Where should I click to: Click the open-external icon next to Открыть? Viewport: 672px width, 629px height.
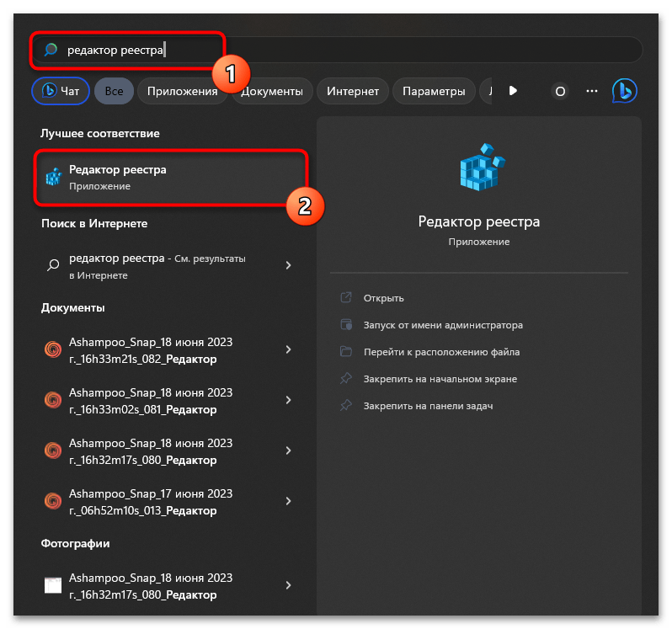(346, 297)
